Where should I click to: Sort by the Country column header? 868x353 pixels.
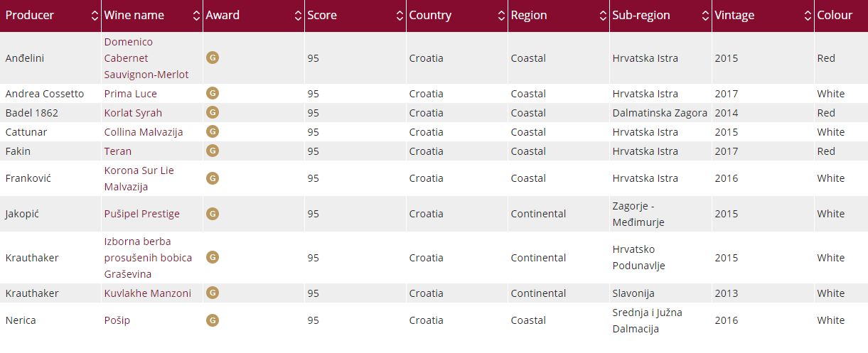pyautogui.click(x=430, y=16)
